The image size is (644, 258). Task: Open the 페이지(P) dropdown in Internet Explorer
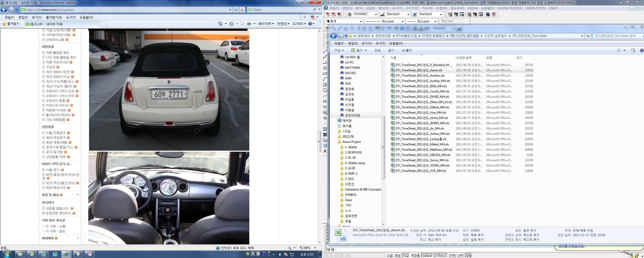(266, 24)
